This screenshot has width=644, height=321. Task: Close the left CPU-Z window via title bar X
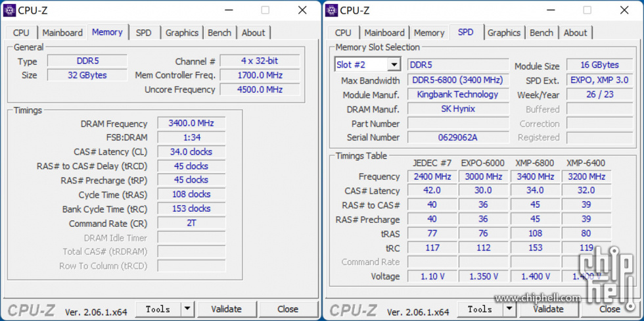[x=302, y=11]
